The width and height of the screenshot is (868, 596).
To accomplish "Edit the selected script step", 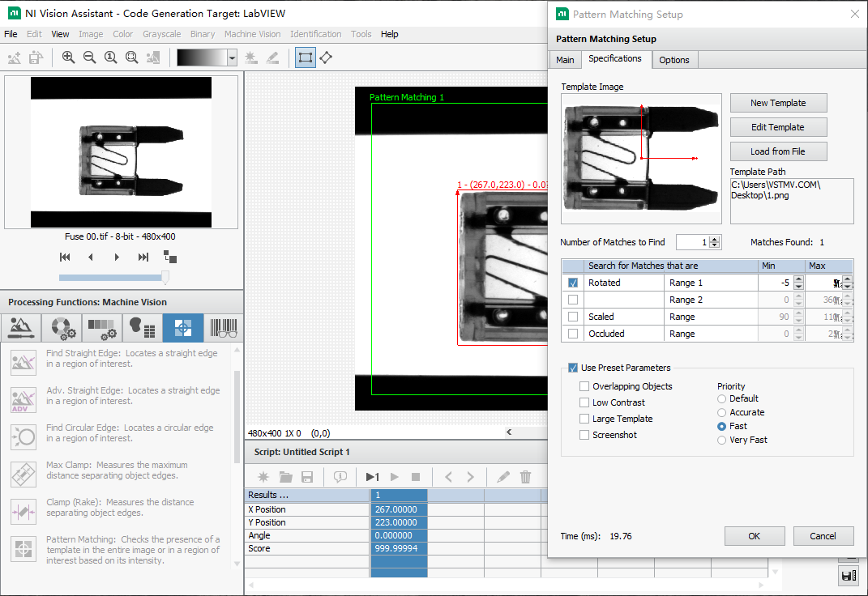I will click(503, 477).
